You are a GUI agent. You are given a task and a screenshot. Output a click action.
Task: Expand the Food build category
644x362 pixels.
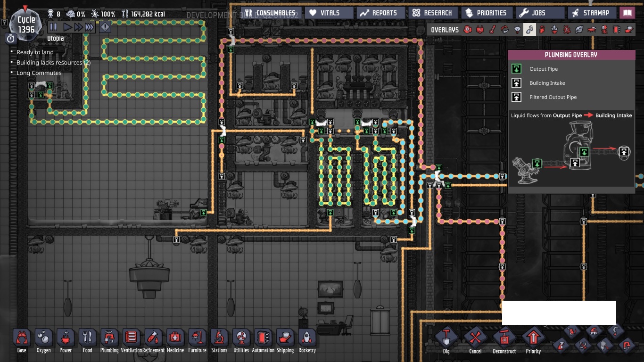(x=88, y=340)
